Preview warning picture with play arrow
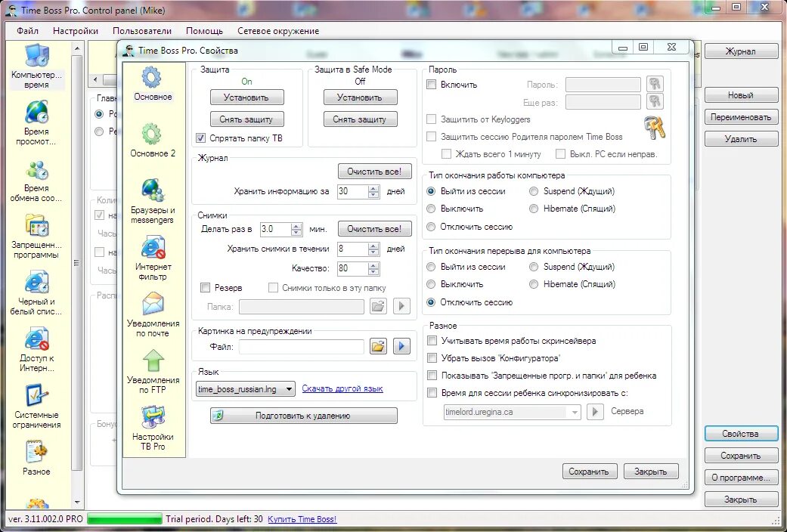The height and width of the screenshot is (532, 787). 401,346
